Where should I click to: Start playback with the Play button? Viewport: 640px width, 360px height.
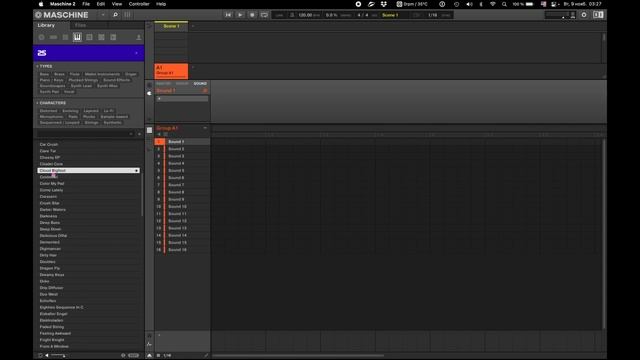pos(240,15)
